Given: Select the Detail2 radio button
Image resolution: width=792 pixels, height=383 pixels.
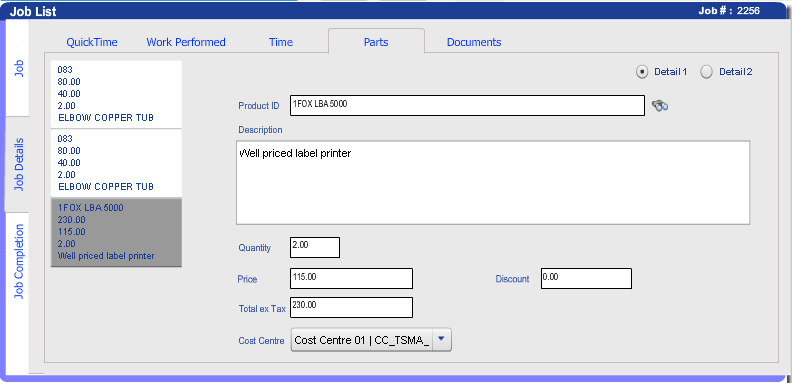Looking at the screenshot, I should click(x=707, y=72).
